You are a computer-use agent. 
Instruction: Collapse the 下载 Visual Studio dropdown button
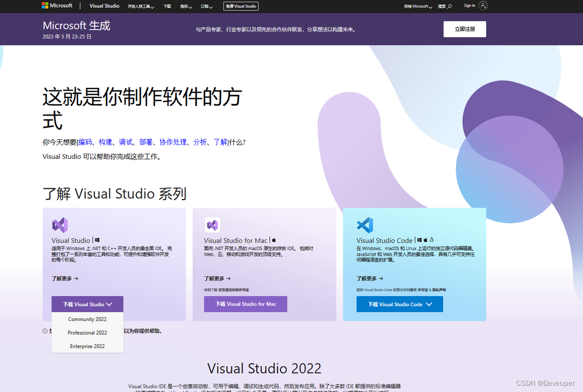point(87,304)
